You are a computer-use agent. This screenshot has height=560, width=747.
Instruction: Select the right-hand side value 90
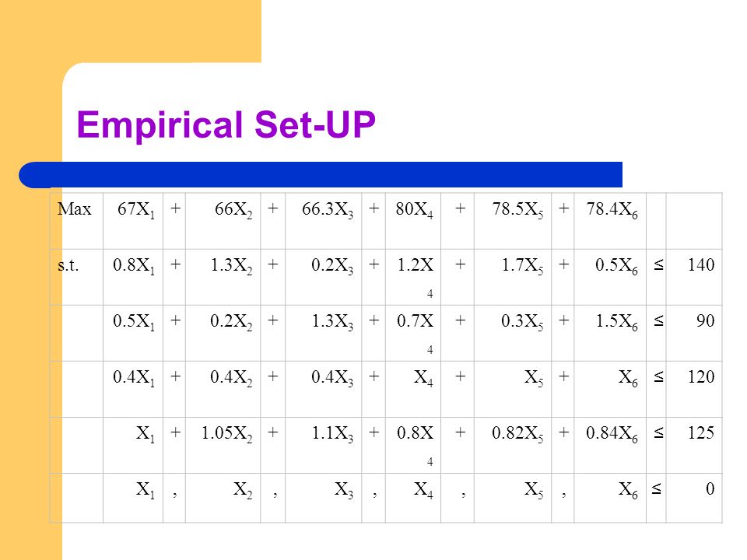coord(706,320)
